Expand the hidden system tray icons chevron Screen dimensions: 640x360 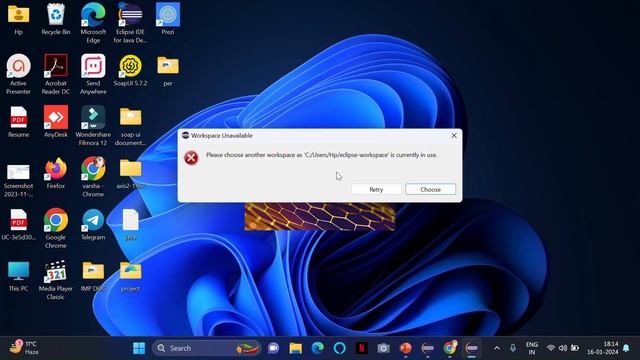[497, 348]
